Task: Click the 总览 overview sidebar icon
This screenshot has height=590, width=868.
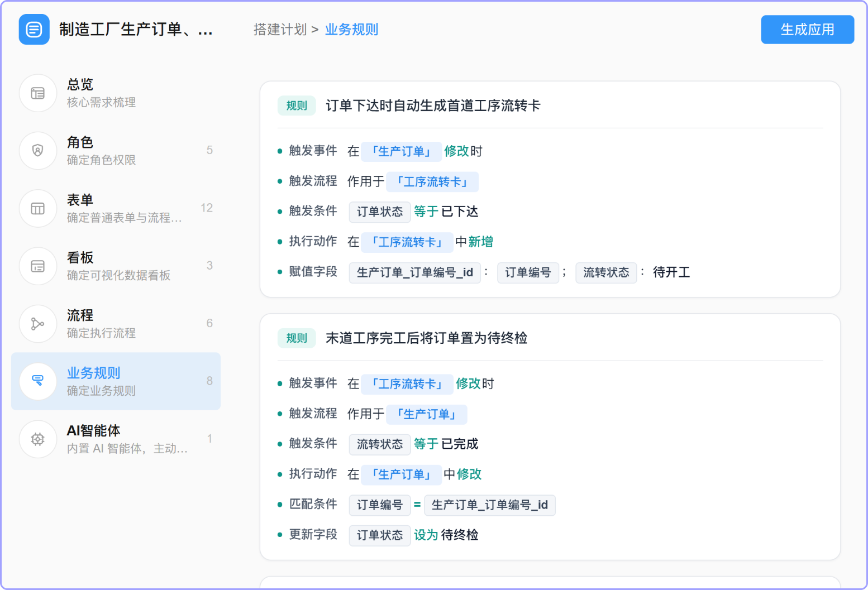Action: pyautogui.click(x=38, y=93)
